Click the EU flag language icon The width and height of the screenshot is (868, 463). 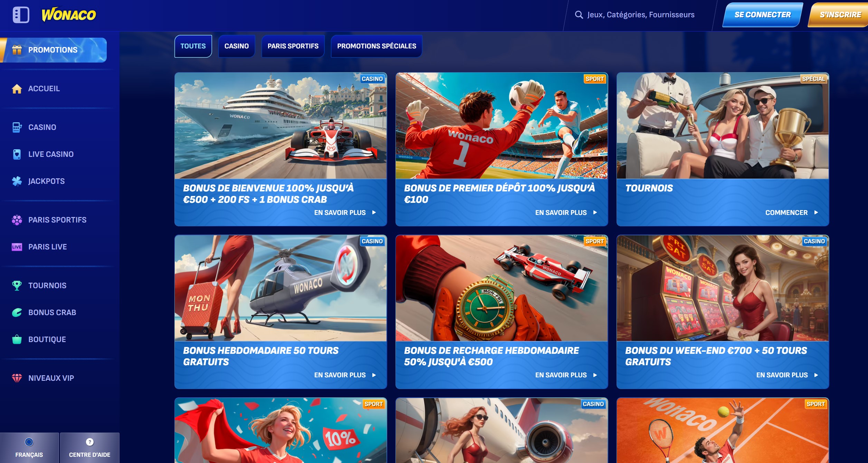[x=29, y=442]
